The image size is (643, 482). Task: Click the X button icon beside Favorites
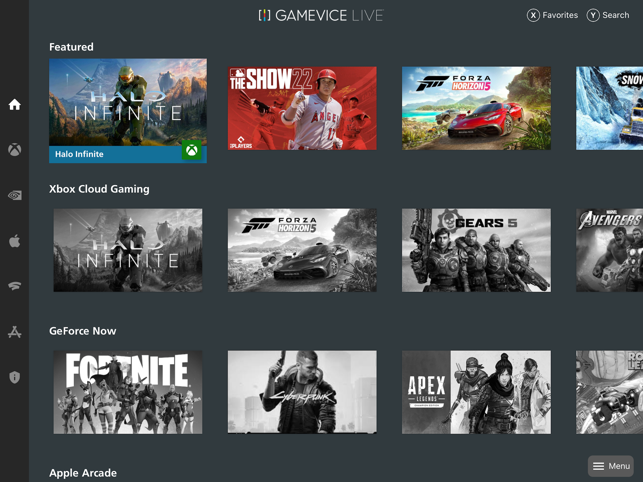click(x=533, y=16)
